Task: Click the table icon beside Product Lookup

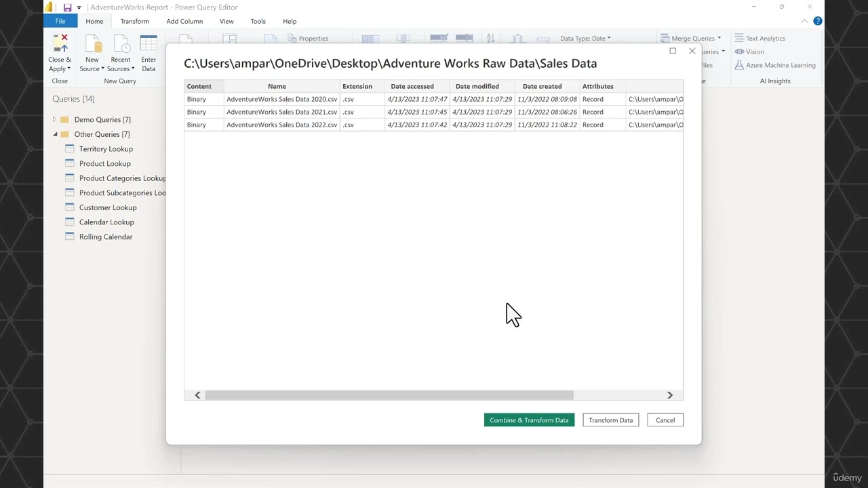Action: point(69,163)
